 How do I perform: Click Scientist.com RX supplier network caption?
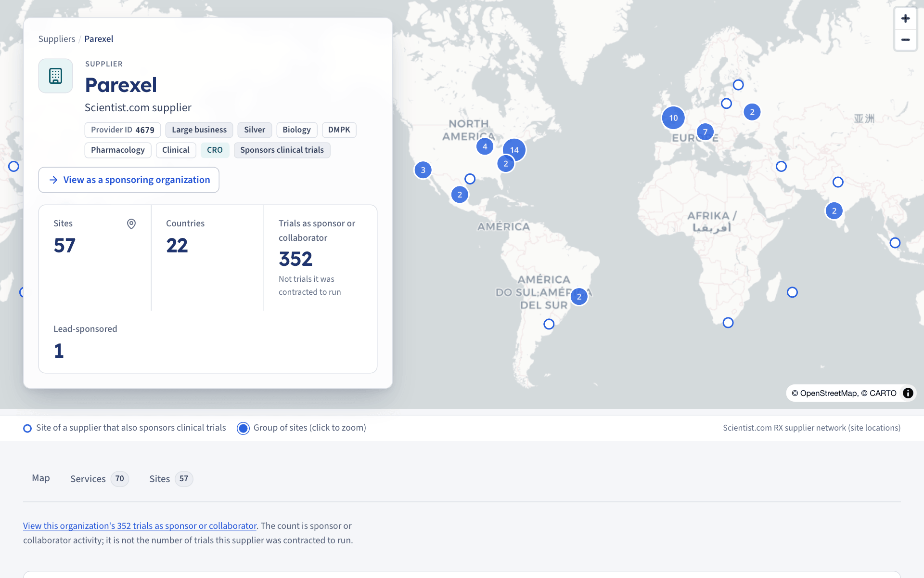pos(811,428)
